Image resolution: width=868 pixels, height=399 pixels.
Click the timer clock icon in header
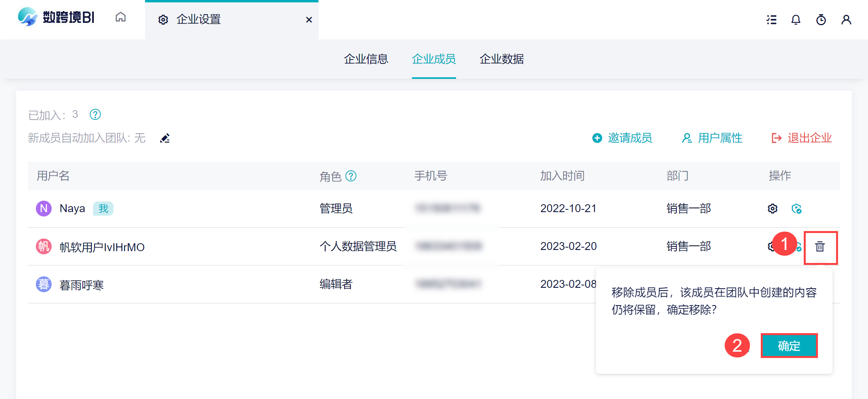click(821, 20)
